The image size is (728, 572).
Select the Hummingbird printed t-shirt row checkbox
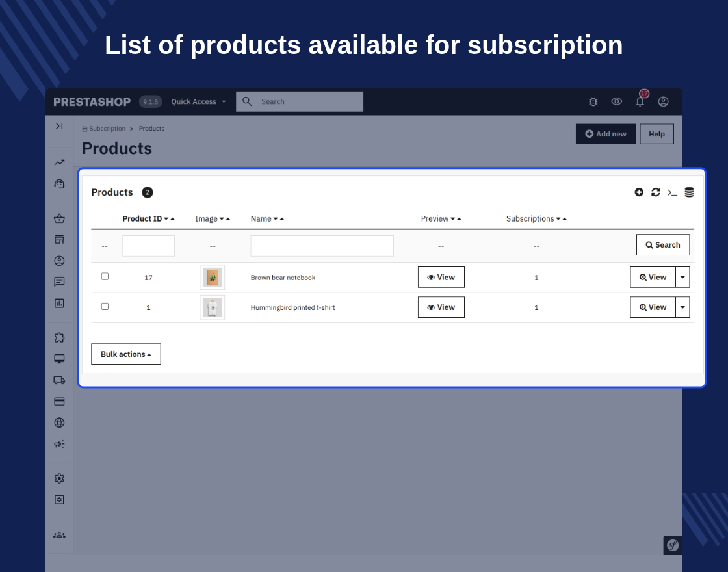(x=105, y=306)
